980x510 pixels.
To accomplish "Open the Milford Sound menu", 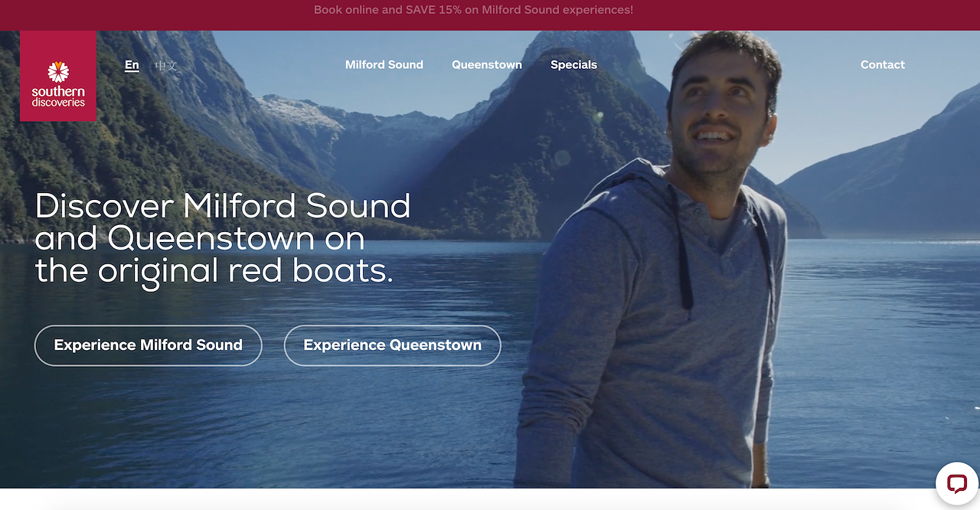I will click(384, 65).
